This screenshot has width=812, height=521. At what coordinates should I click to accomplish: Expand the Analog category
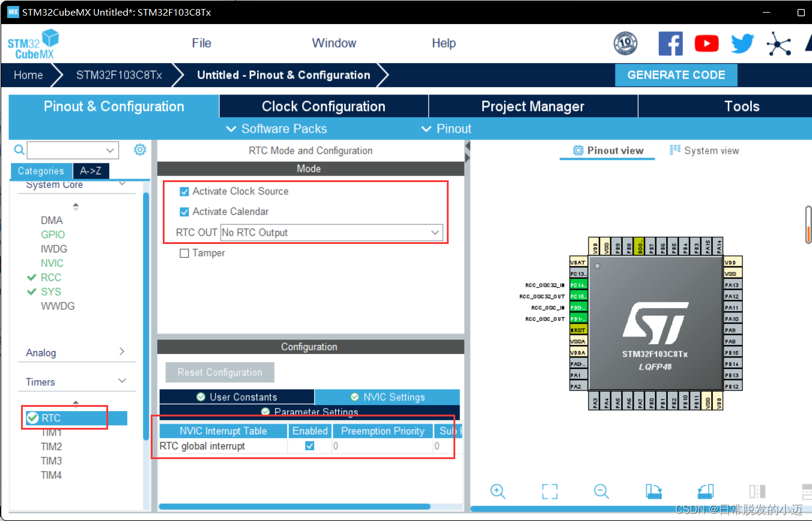click(x=122, y=352)
